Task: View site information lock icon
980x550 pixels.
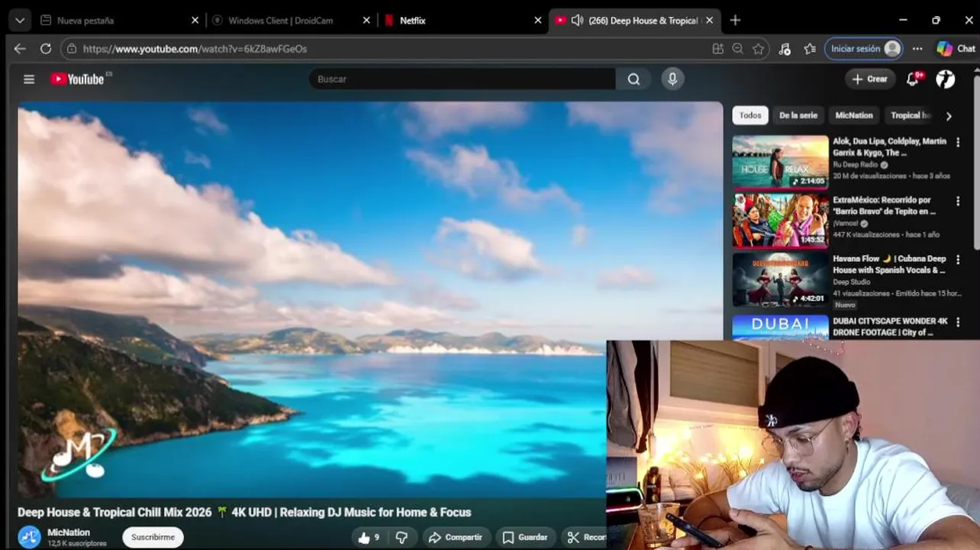Action: [72, 48]
